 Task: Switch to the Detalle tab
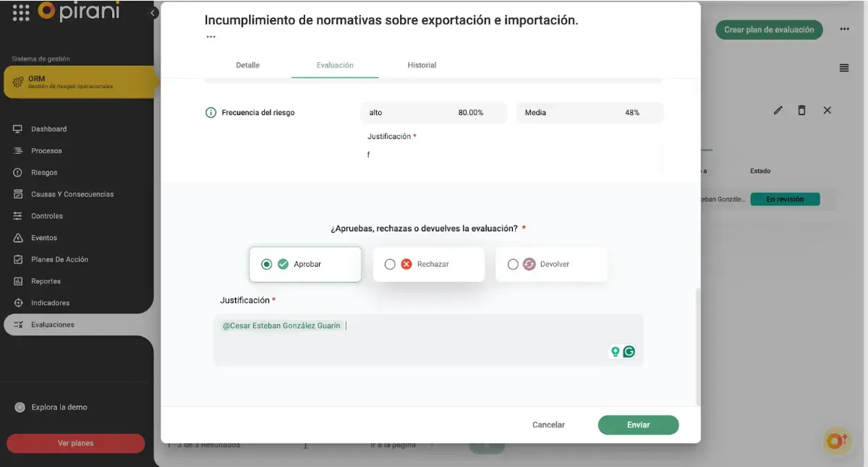(247, 65)
